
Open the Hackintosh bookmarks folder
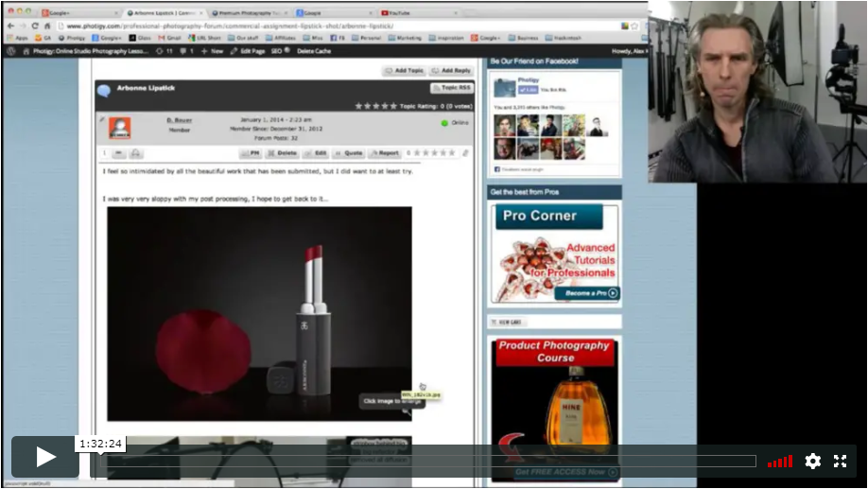pos(563,38)
